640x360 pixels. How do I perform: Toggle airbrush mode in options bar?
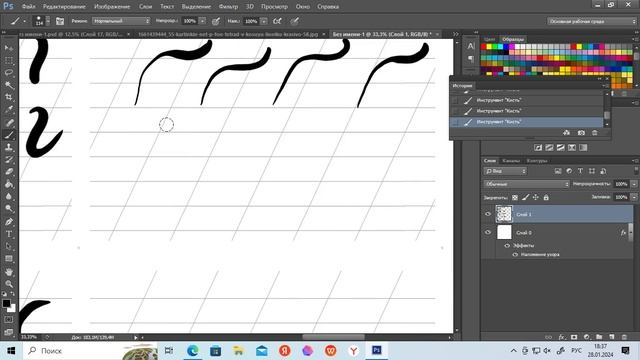tap(277, 21)
